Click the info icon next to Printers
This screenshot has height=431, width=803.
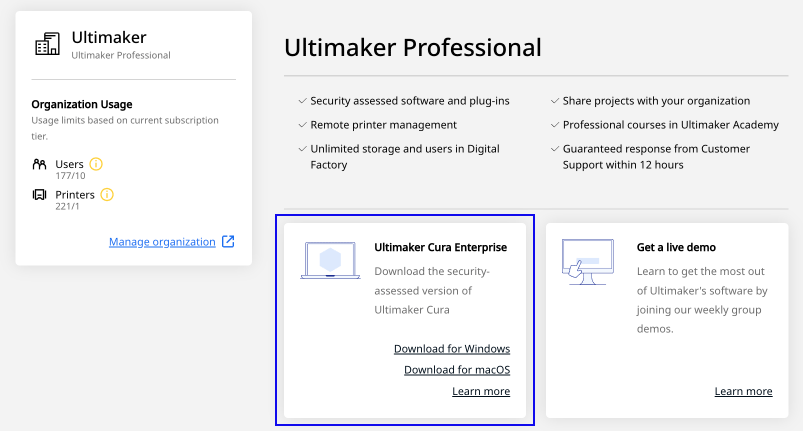pyautogui.click(x=107, y=194)
